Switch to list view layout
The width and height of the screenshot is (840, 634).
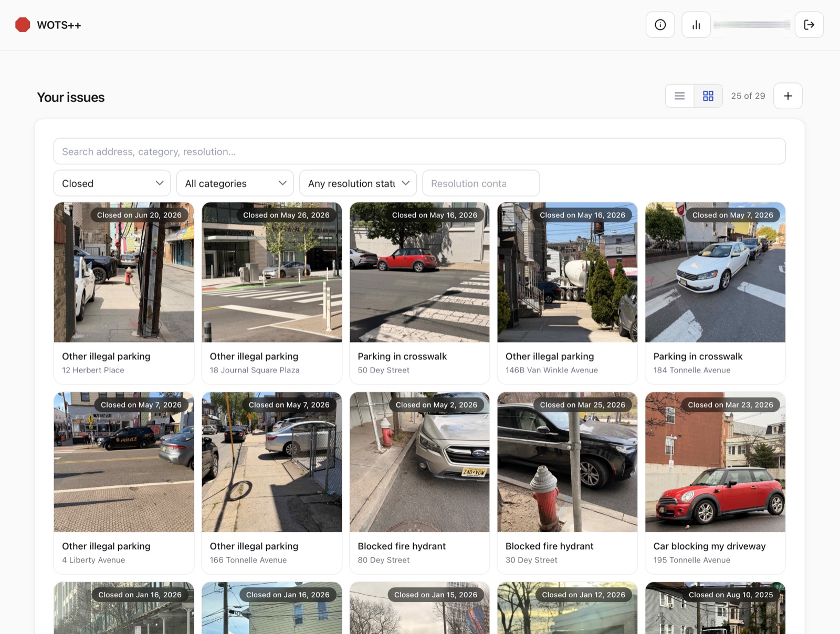tap(679, 96)
